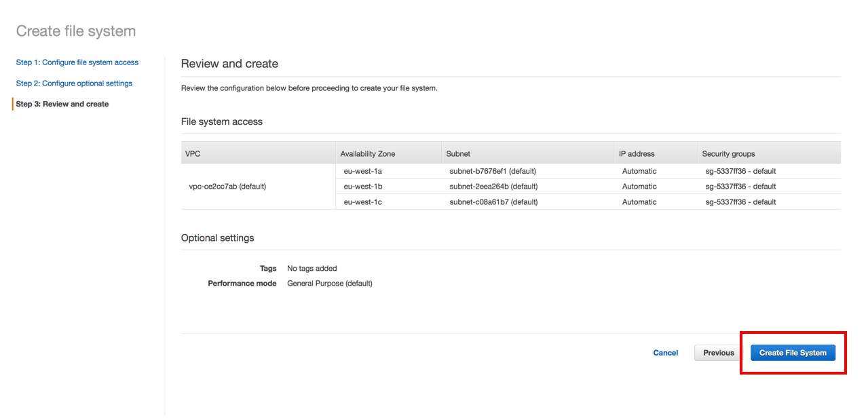The image size is (868, 420).
Task: Click the IP address column header
Action: click(x=636, y=153)
